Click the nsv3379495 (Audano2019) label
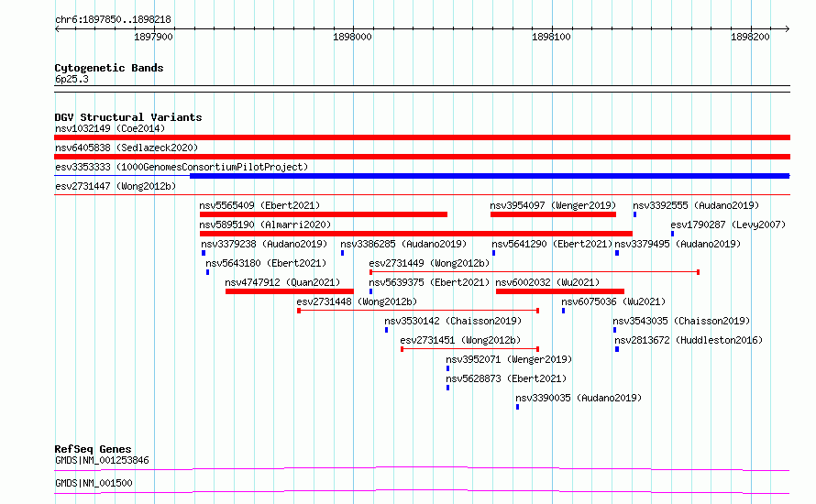The image size is (816, 504). pos(678,244)
